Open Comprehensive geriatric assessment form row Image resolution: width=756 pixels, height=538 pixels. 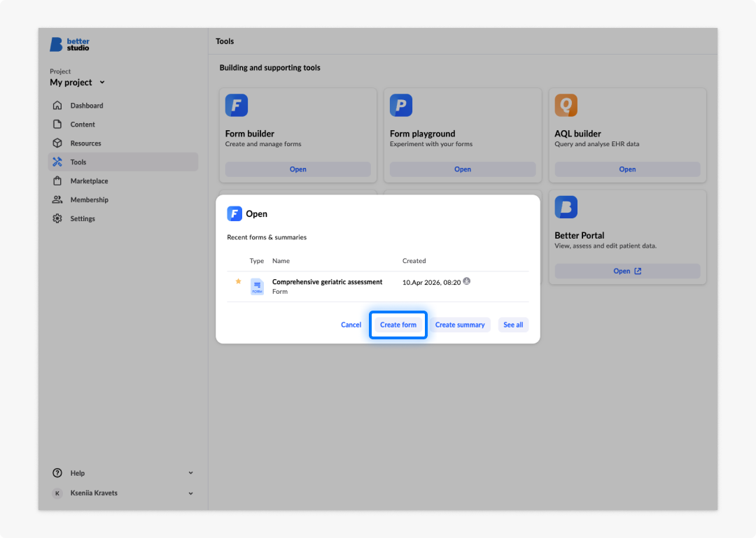pyautogui.click(x=377, y=286)
